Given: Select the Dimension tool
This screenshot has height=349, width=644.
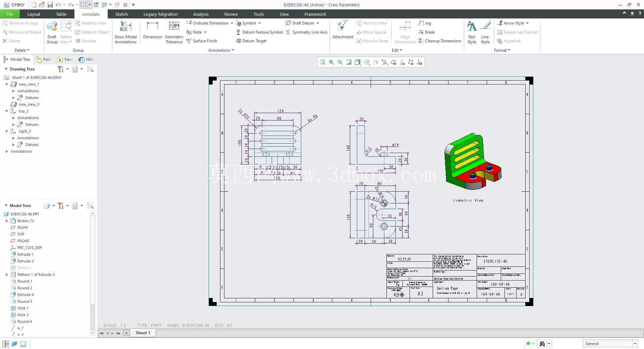Looking at the screenshot, I should [x=153, y=30].
